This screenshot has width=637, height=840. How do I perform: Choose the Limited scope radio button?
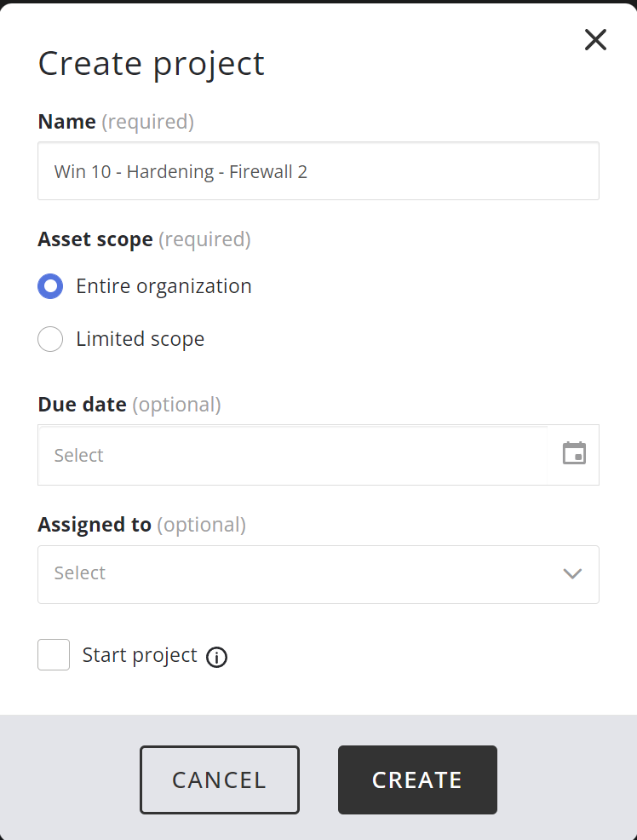point(50,339)
